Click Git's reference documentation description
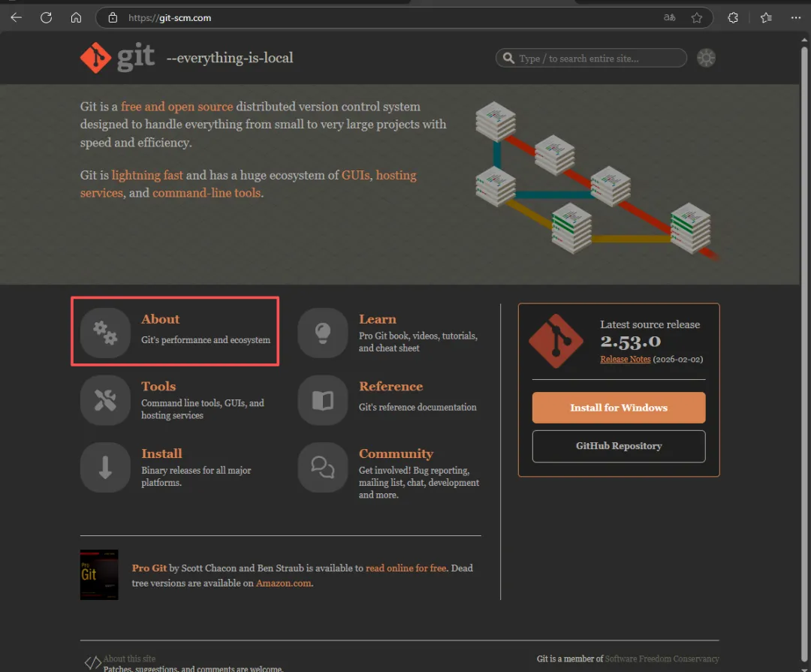 click(418, 407)
